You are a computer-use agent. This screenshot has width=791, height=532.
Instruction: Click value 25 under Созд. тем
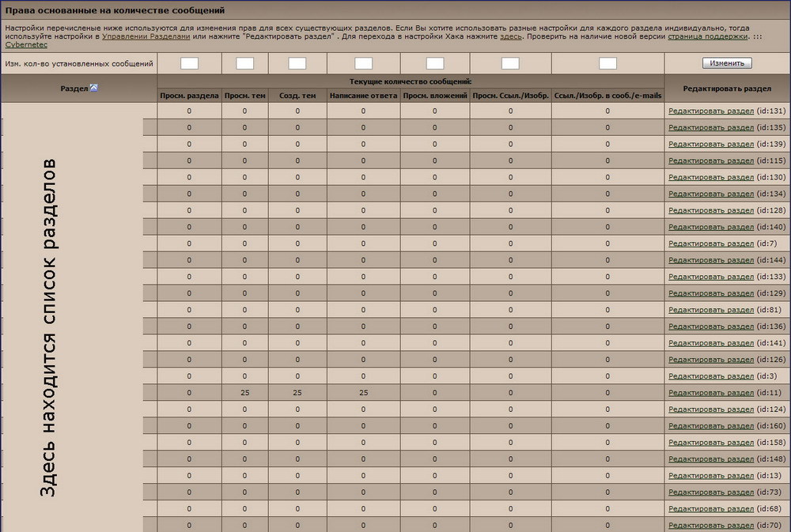tap(297, 393)
